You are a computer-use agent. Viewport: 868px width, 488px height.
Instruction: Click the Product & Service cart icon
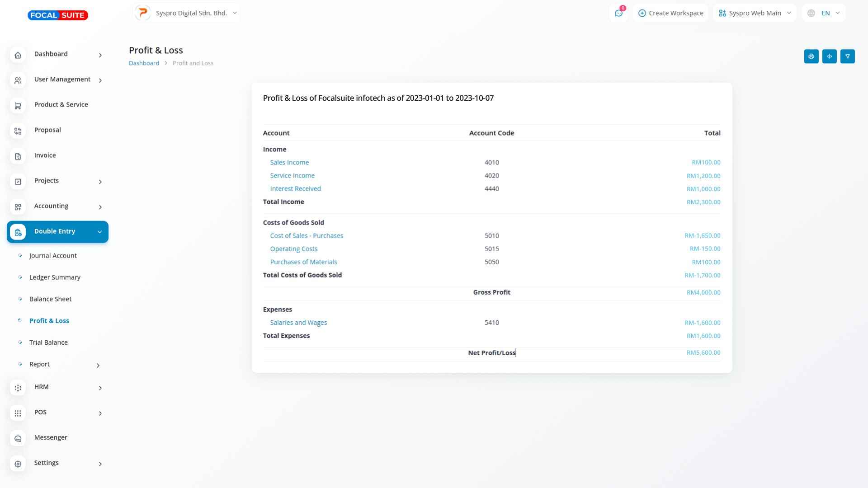pos(18,106)
